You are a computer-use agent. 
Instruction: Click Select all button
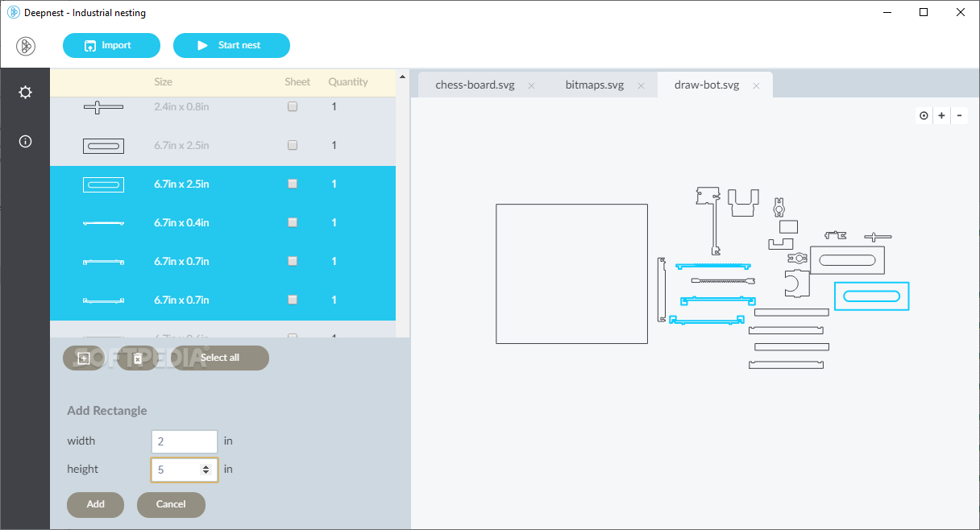(x=219, y=358)
